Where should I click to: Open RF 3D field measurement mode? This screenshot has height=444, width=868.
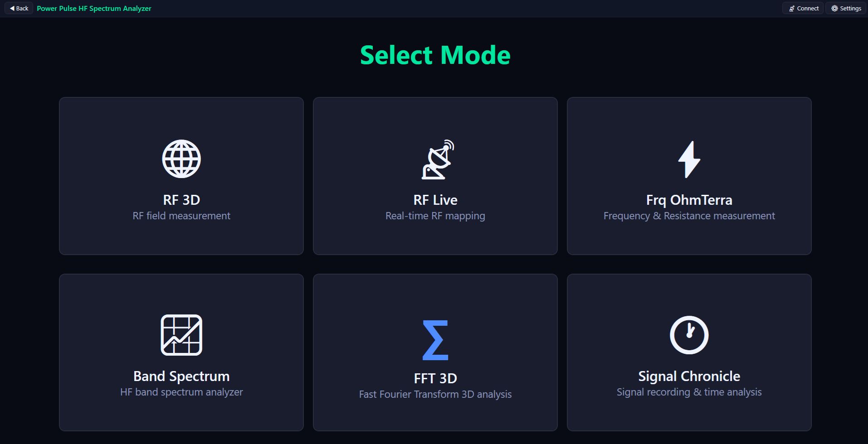[181, 176]
